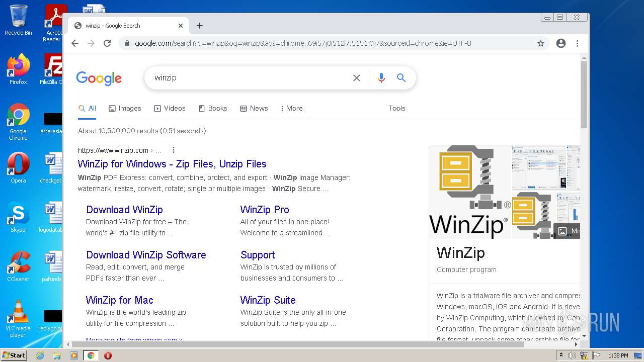The width and height of the screenshot is (644, 362).
Task: Click the taskbar clock showing 1:38 PM
Action: coord(618,355)
